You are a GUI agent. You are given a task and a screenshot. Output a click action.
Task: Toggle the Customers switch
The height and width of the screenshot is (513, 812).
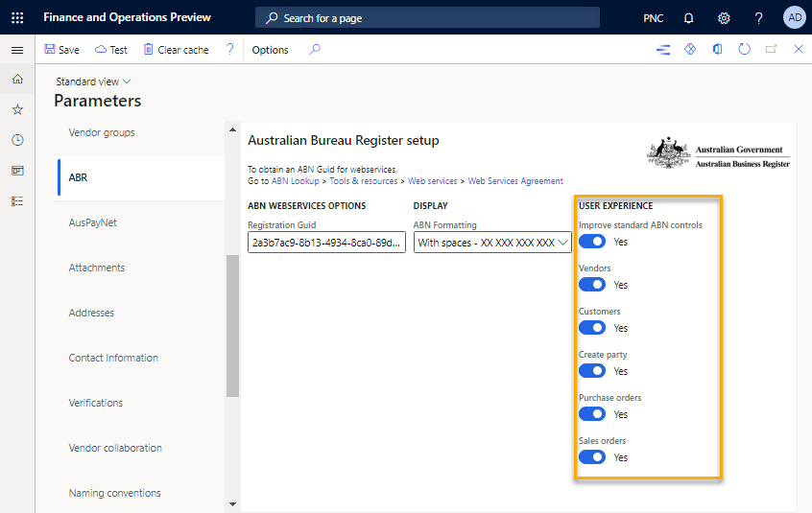(x=592, y=328)
